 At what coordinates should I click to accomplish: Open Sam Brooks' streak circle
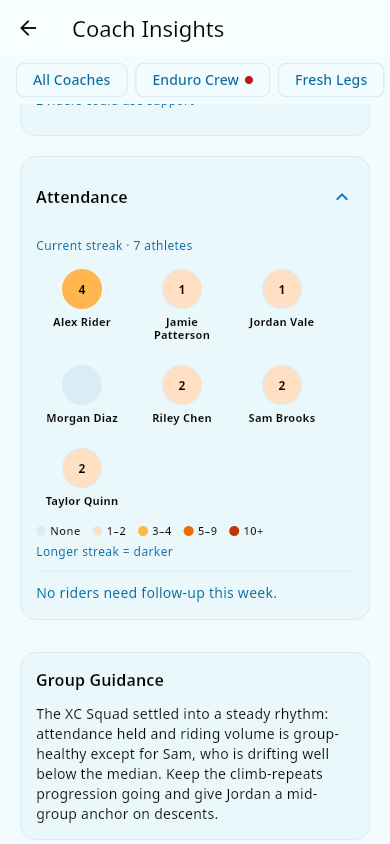pos(282,385)
